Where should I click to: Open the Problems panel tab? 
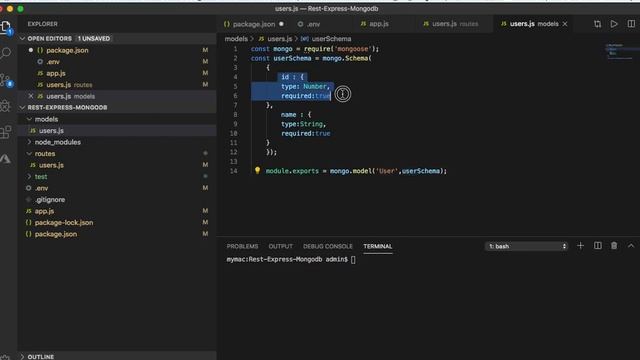[x=242, y=246]
